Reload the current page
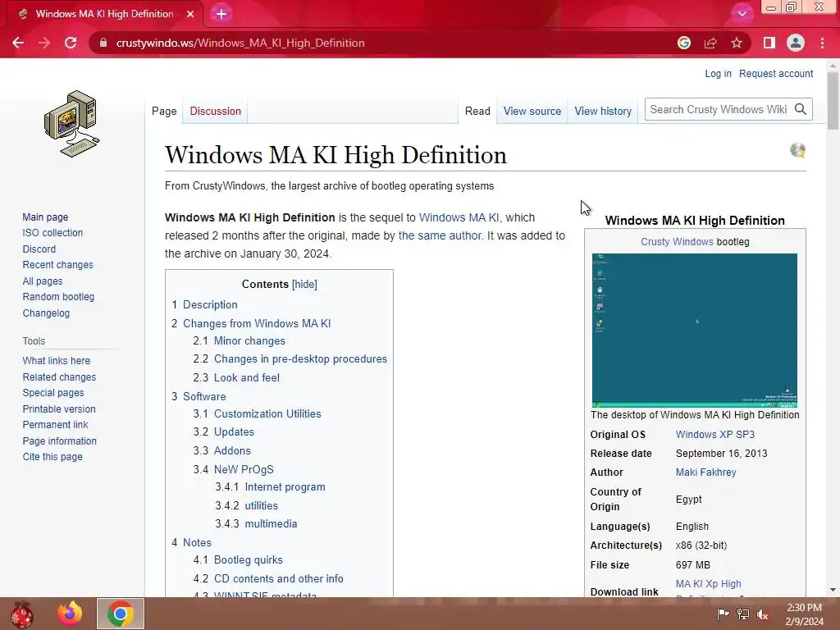The width and height of the screenshot is (840, 630). pos(71,43)
